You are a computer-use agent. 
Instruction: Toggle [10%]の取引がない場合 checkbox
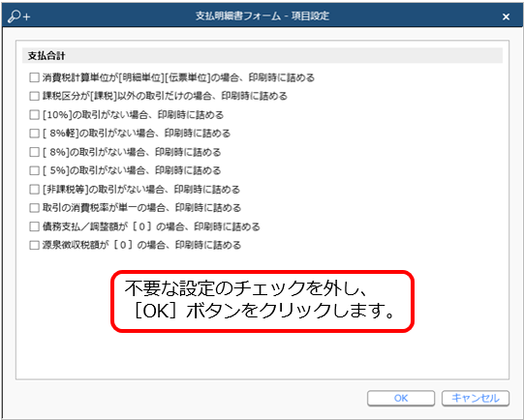point(34,115)
